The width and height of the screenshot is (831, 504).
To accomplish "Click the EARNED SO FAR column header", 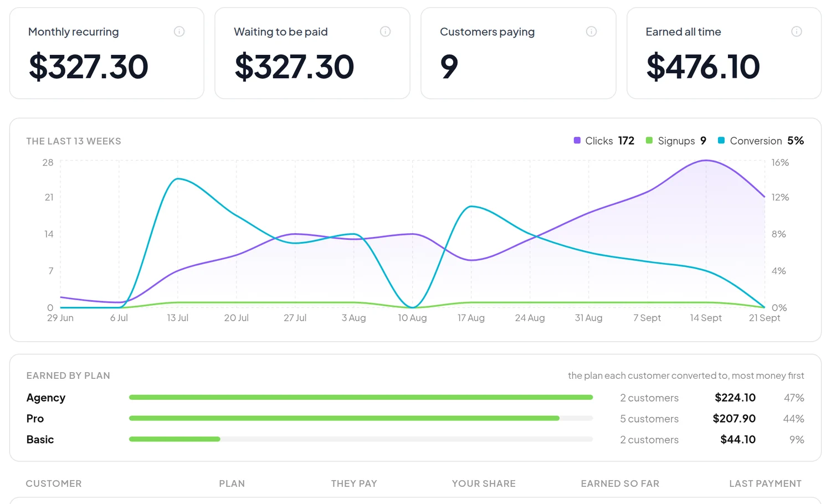I will [x=620, y=484].
